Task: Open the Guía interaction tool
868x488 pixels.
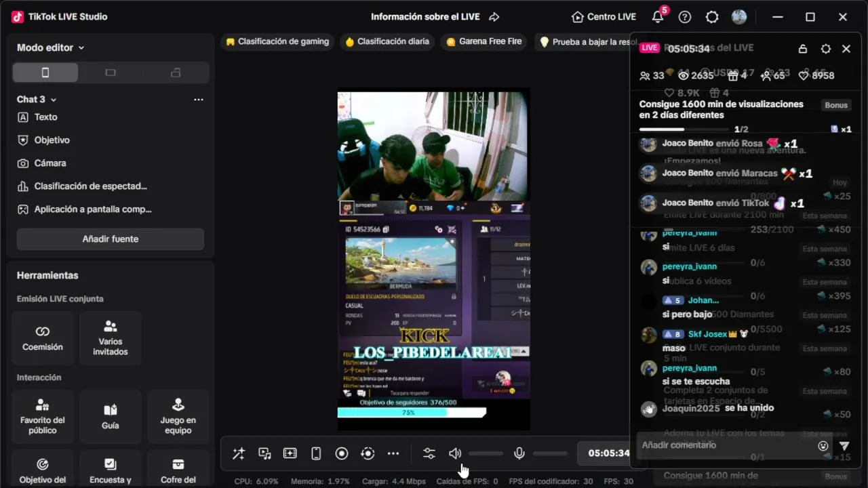Action: [111, 417]
